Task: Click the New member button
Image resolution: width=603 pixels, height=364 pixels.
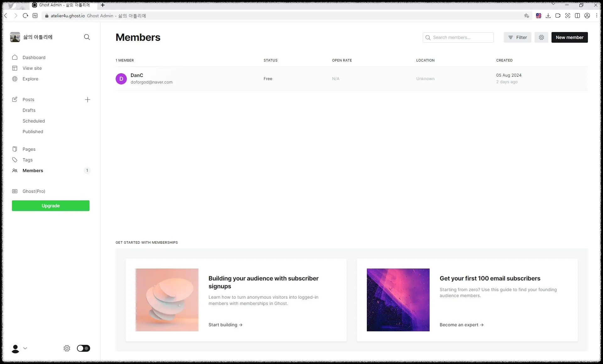Action: tap(569, 37)
